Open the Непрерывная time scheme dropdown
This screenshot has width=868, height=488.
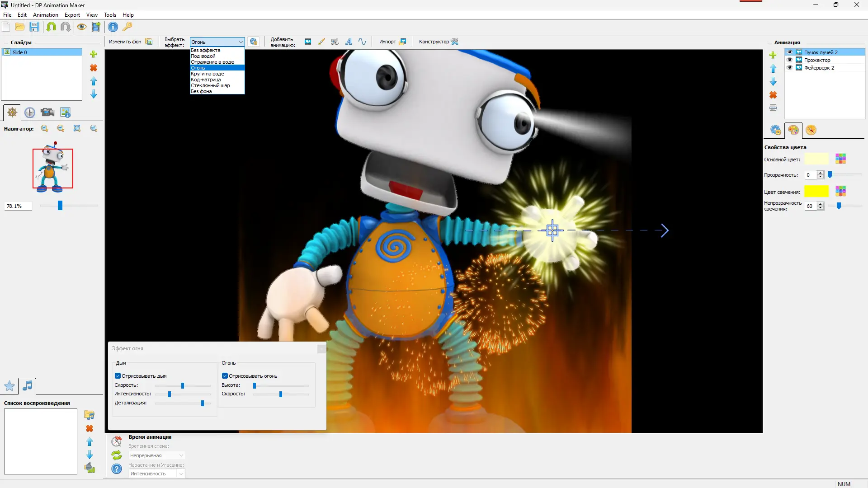156,455
